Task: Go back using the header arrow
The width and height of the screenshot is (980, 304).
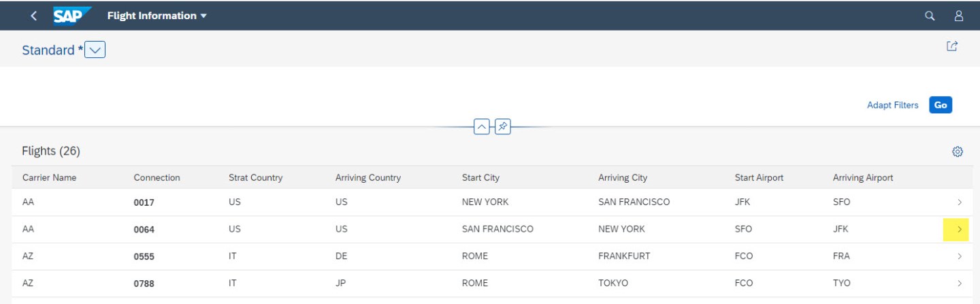Action: [34, 16]
